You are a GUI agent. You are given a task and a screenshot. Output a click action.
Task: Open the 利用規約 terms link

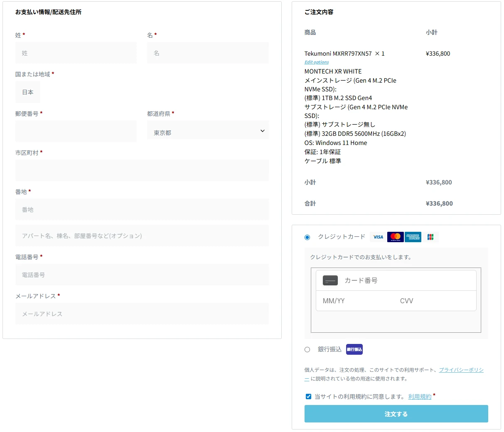[x=420, y=397]
